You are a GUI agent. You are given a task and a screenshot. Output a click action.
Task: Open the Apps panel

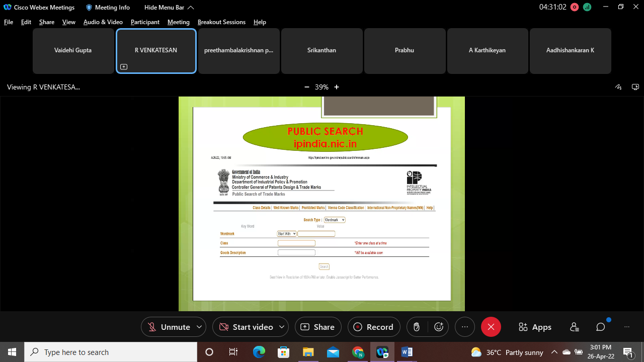click(x=535, y=327)
